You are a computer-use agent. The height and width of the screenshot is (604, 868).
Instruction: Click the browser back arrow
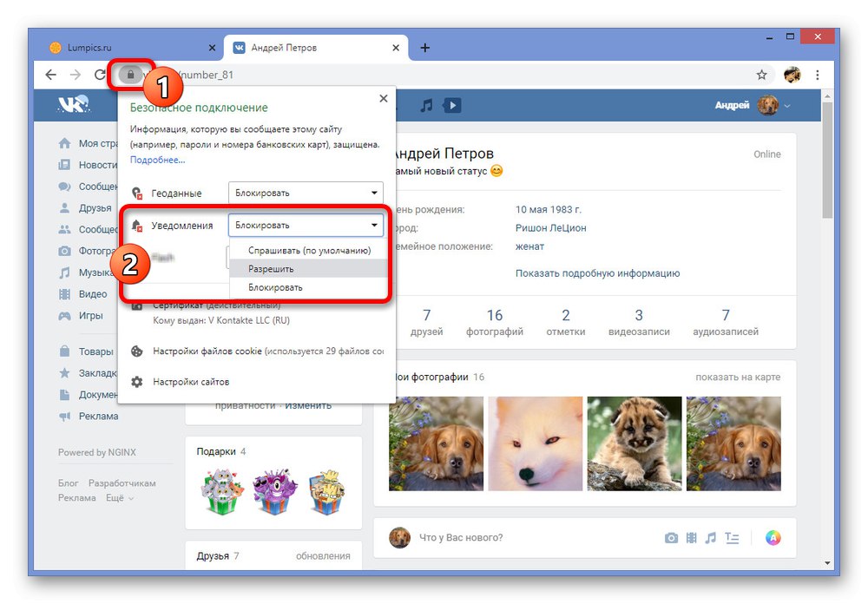click(x=51, y=75)
